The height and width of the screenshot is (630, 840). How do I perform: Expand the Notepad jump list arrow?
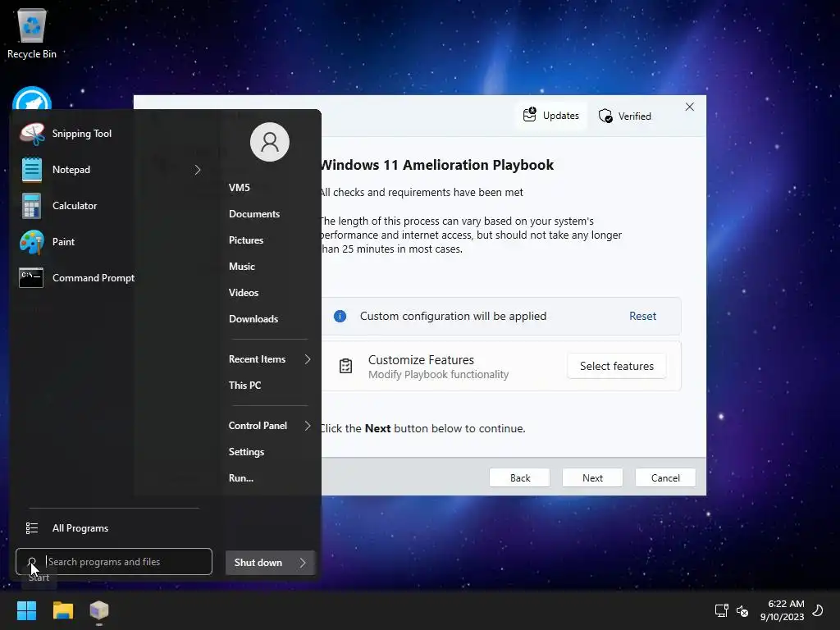[198, 170]
